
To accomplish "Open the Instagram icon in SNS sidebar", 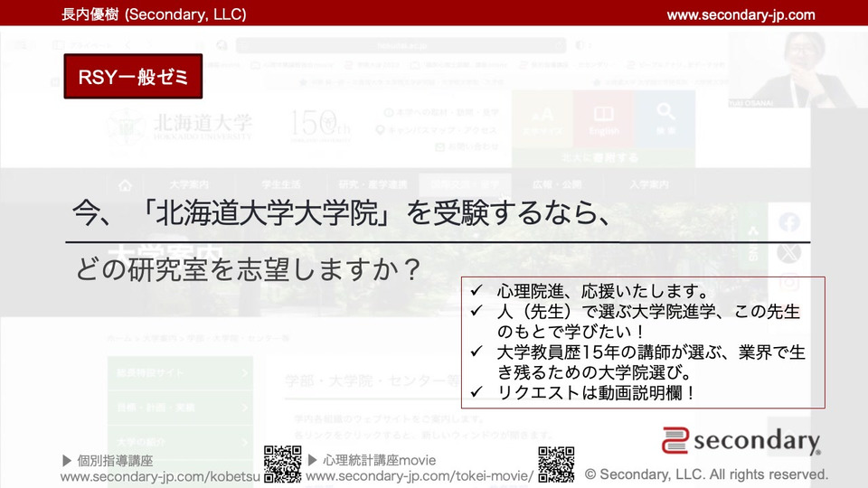I will tap(788, 283).
